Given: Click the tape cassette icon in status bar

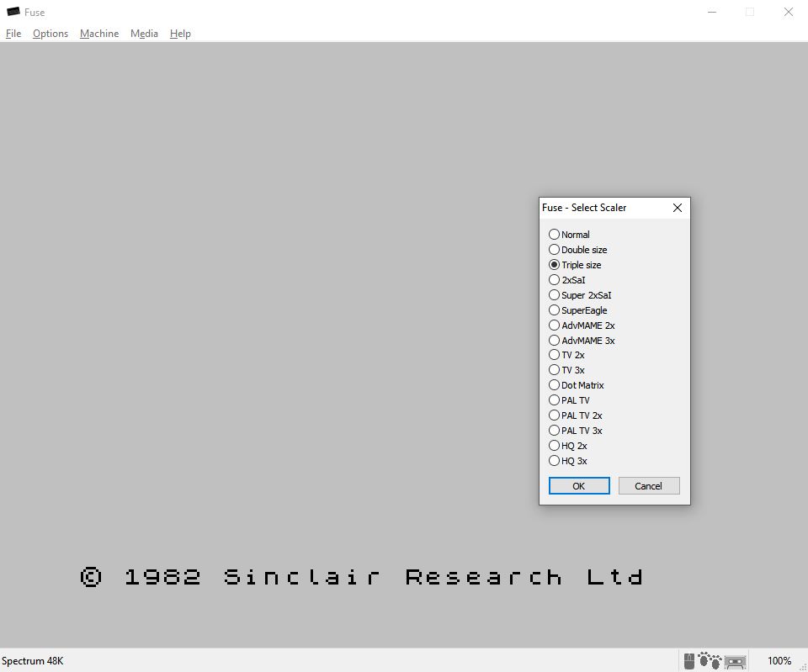Looking at the screenshot, I should click(735, 661).
